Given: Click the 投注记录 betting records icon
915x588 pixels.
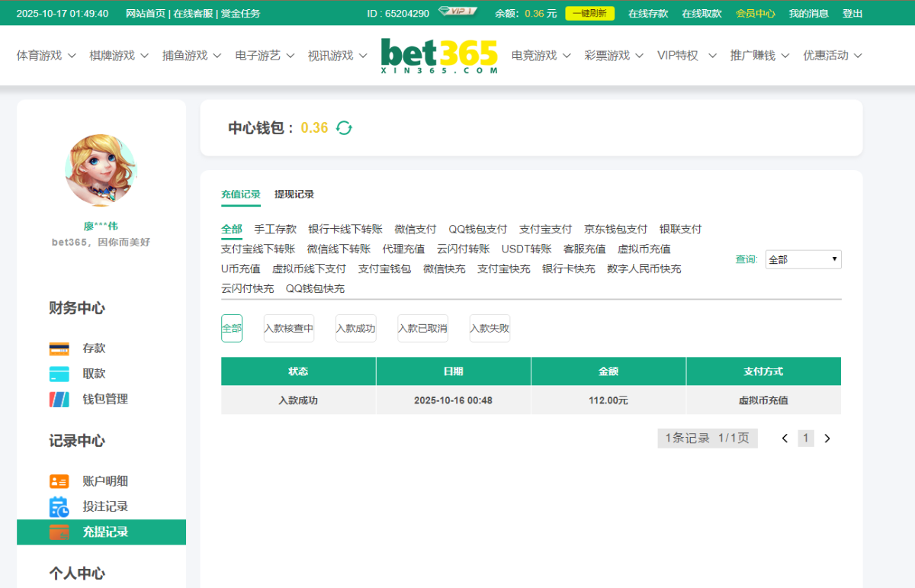Looking at the screenshot, I should tap(59, 506).
